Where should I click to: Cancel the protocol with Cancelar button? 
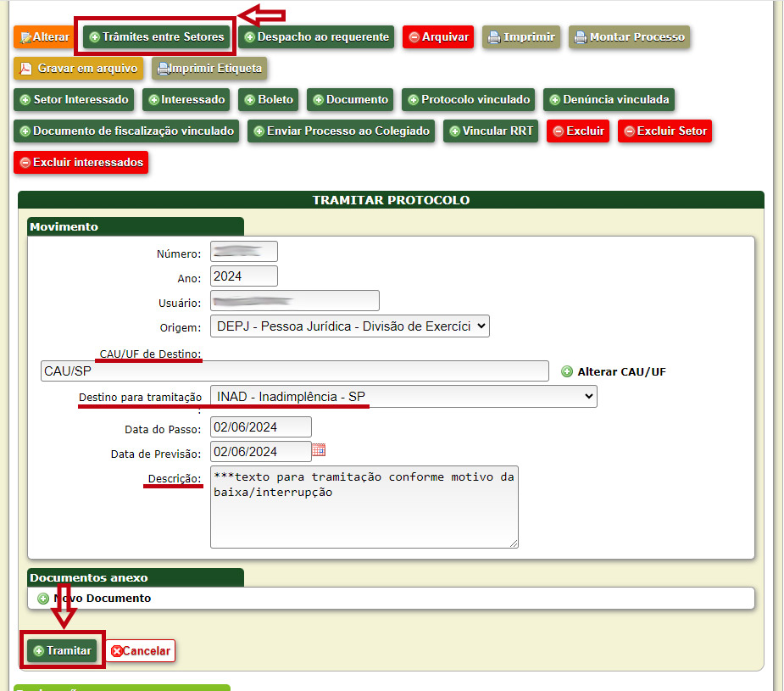141,651
